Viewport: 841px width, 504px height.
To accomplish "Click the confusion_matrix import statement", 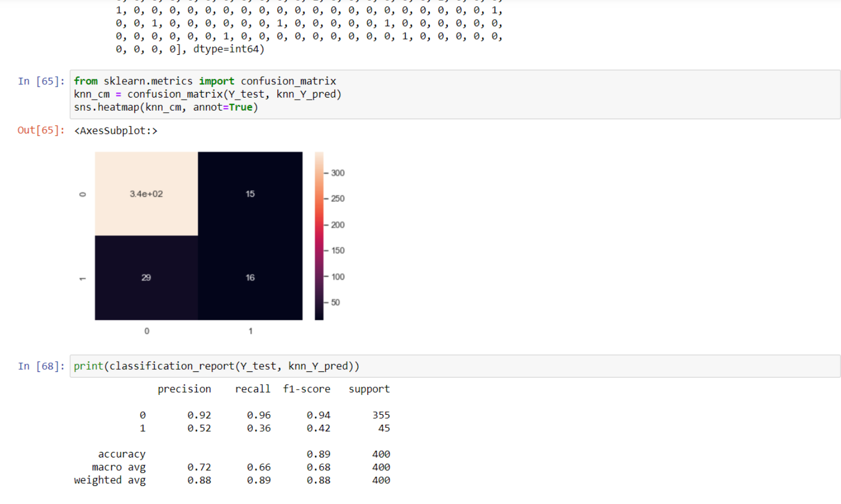I will (x=205, y=81).
